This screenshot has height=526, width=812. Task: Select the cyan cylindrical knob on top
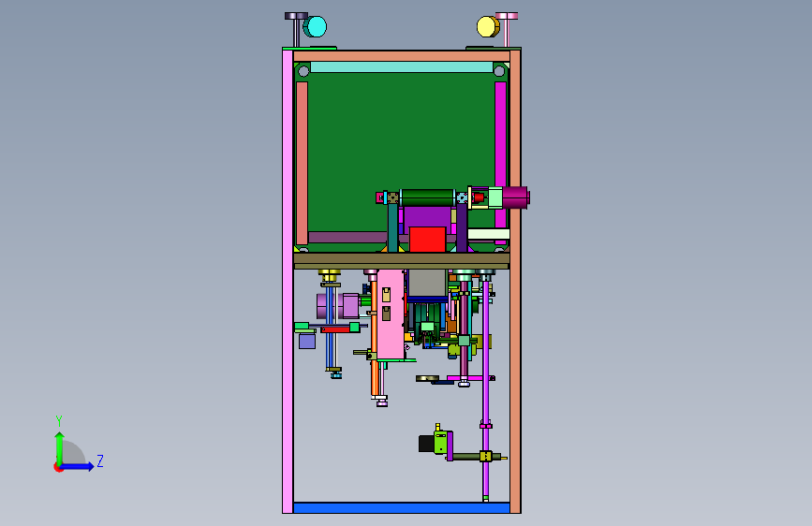(315, 26)
